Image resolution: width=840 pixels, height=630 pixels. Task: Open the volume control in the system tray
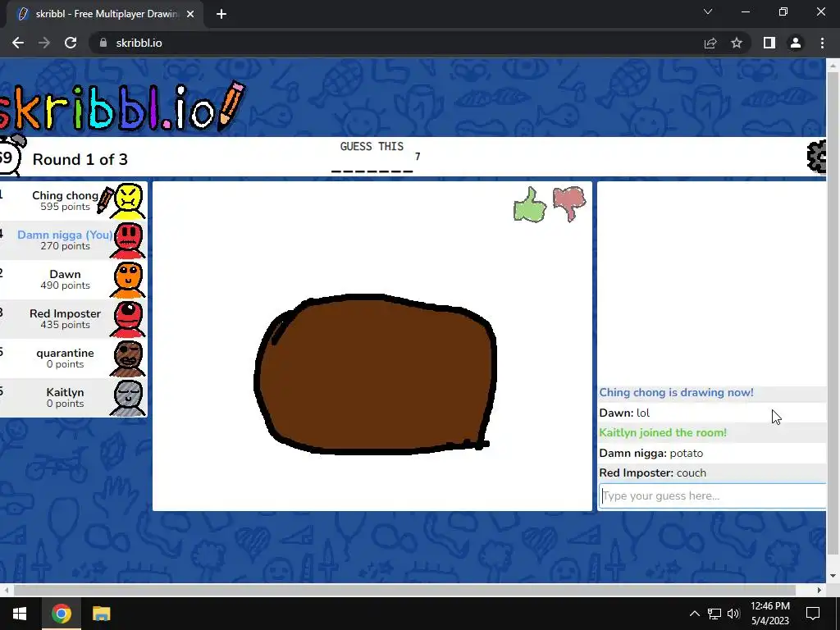coord(733,614)
